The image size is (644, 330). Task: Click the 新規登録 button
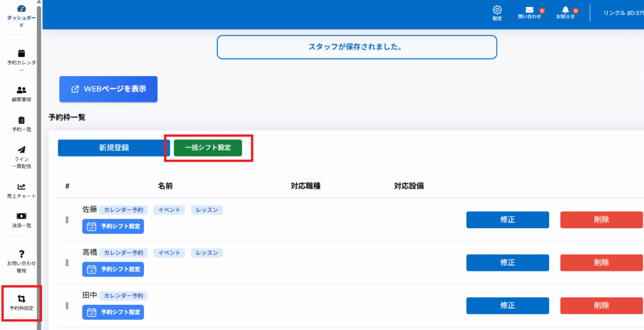coord(114,148)
